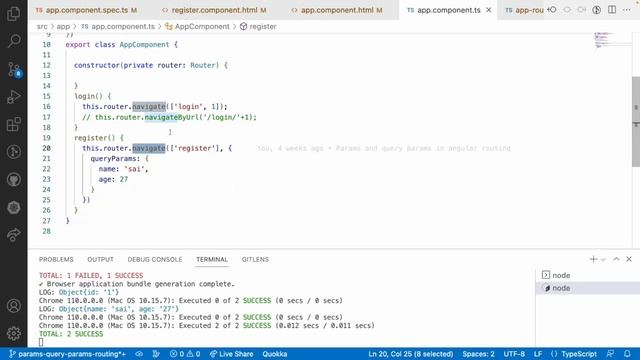Close the terminal panel
Viewport: 640px width, 360px height.
[629, 259]
